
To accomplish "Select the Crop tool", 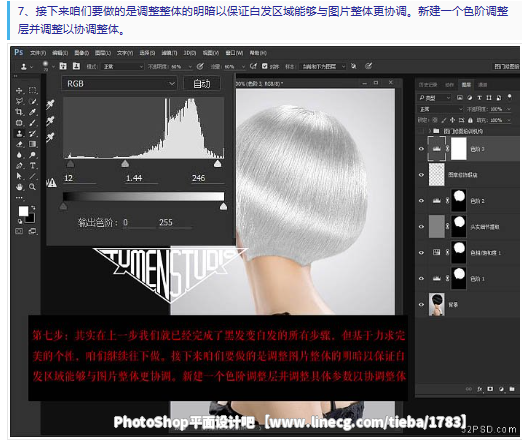I will click(19, 112).
